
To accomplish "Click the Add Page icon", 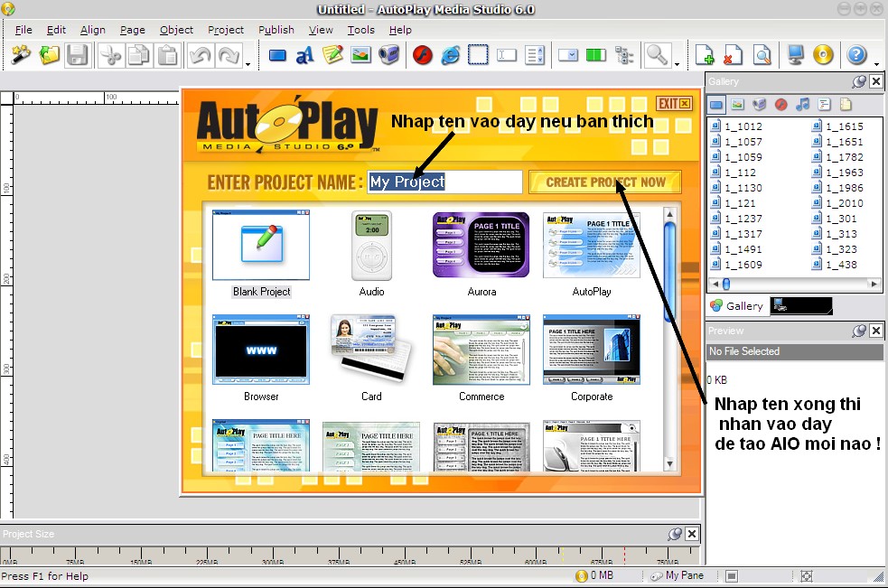I will [705, 55].
